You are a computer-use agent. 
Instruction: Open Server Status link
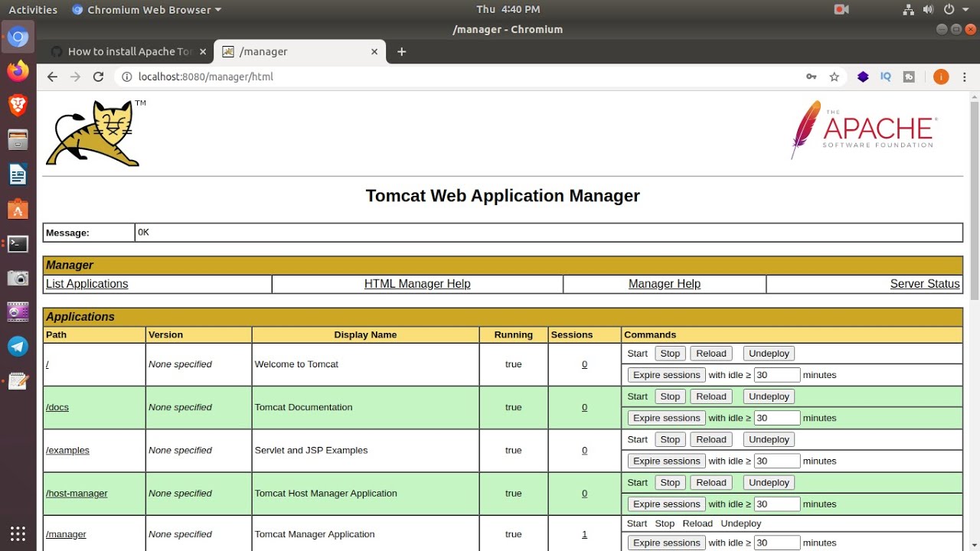(925, 284)
